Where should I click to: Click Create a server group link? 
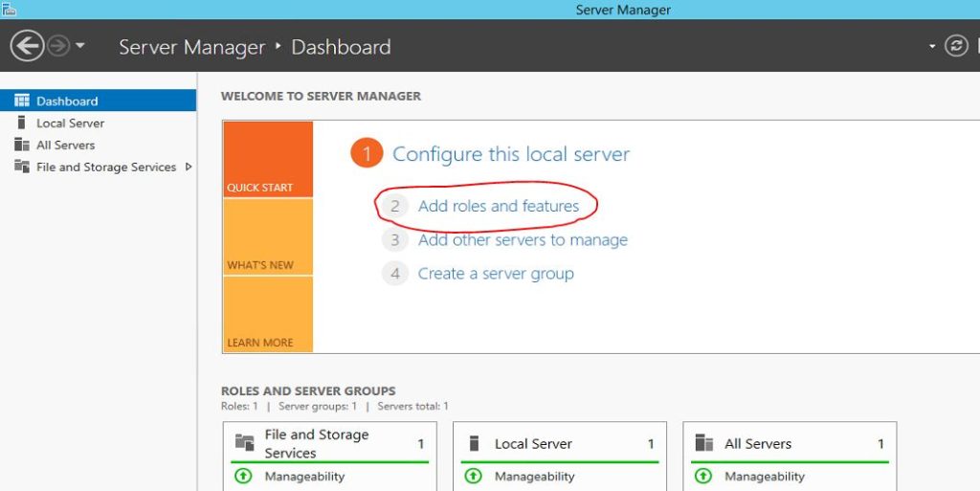coord(496,274)
